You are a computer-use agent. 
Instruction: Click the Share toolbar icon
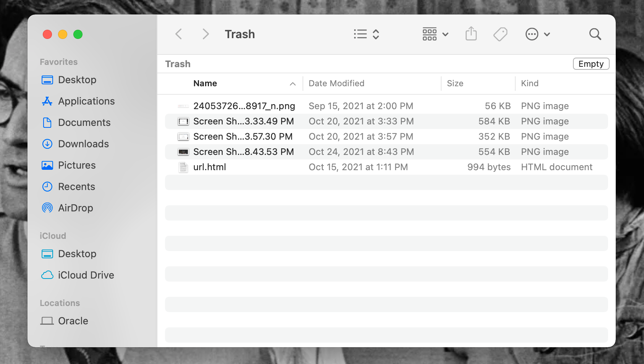coord(471,34)
